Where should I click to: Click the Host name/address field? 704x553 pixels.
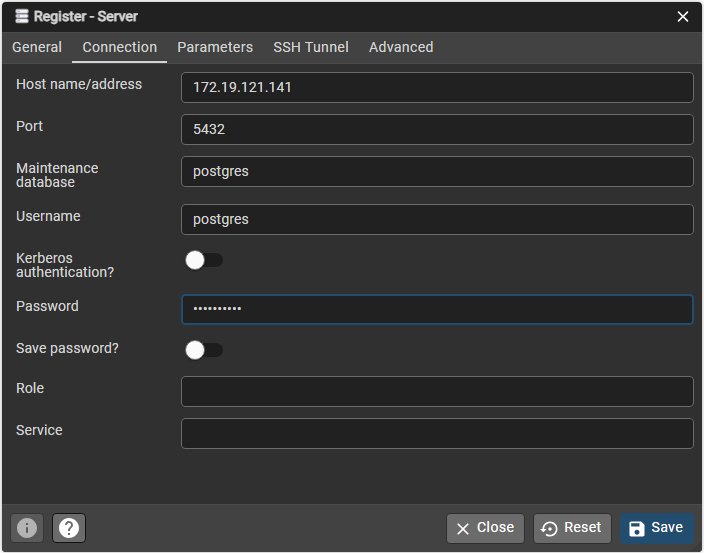tap(437, 87)
